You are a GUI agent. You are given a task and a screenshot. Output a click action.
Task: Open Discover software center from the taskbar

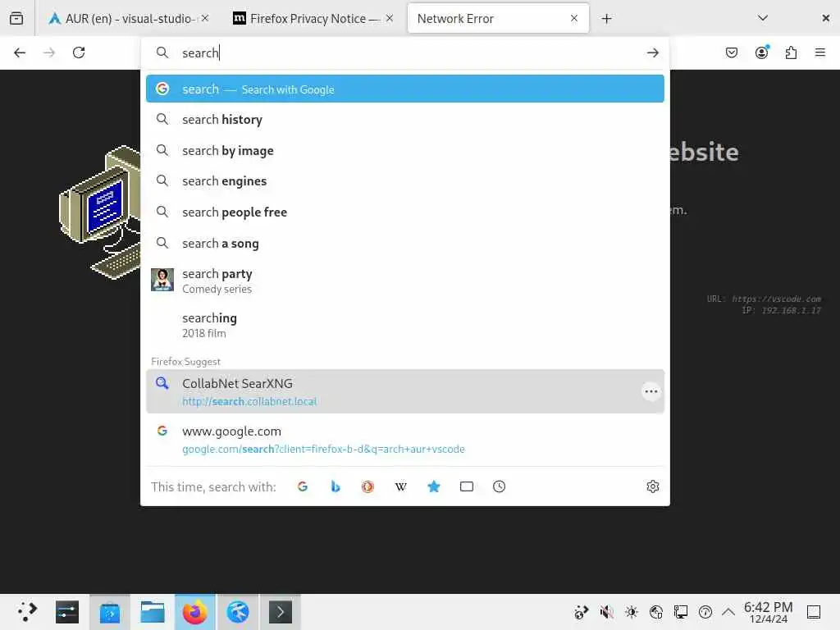(110, 612)
